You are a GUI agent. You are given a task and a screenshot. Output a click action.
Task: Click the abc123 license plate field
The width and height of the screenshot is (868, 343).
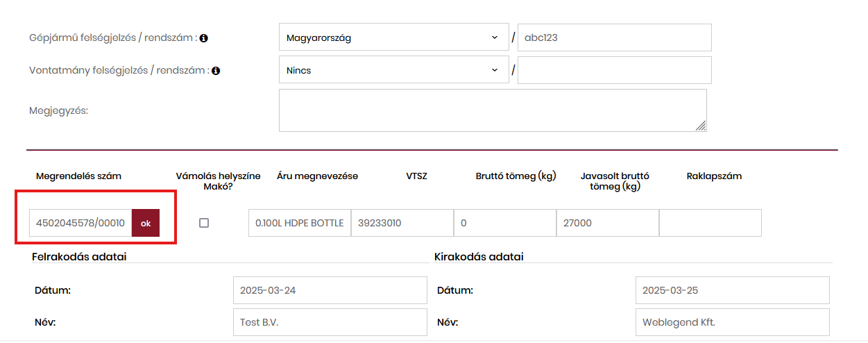[614, 37]
